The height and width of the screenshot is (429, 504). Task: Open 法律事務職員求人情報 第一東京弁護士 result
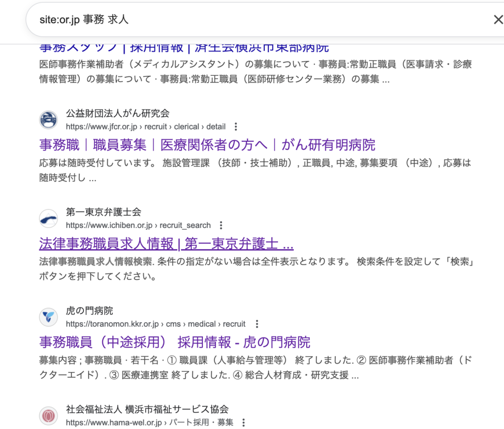tap(166, 244)
